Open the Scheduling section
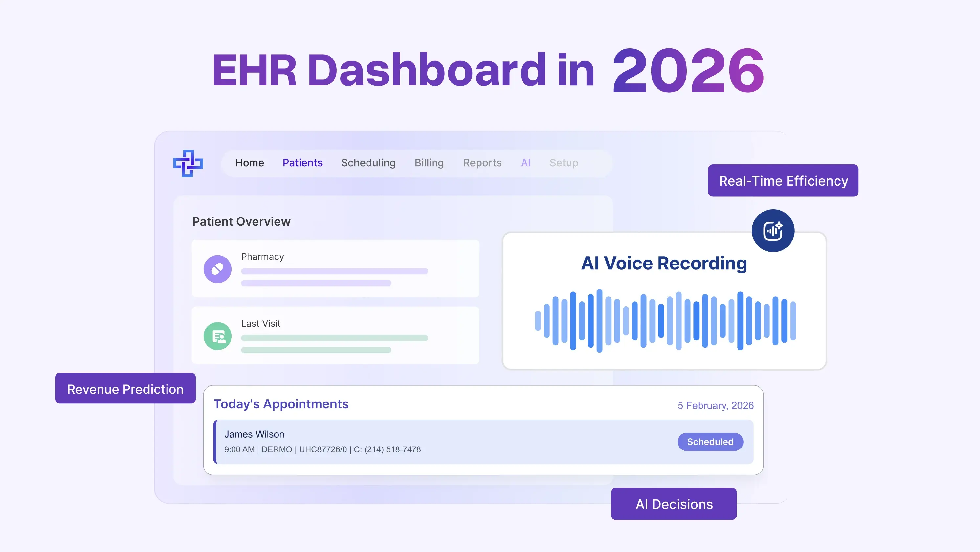The width and height of the screenshot is (980, 552). (368, 163)
